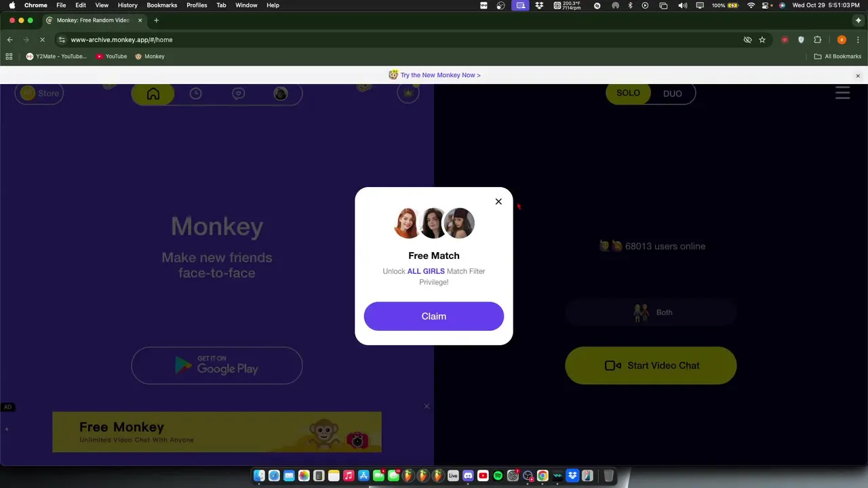
Task: Open the Store button with coin
Action: tap(39, 94)
